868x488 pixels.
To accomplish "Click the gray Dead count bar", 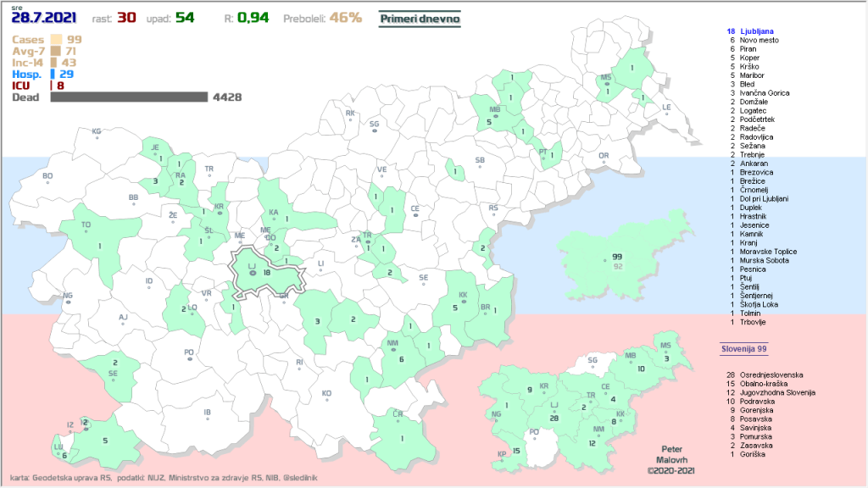I will click(129, 97).
